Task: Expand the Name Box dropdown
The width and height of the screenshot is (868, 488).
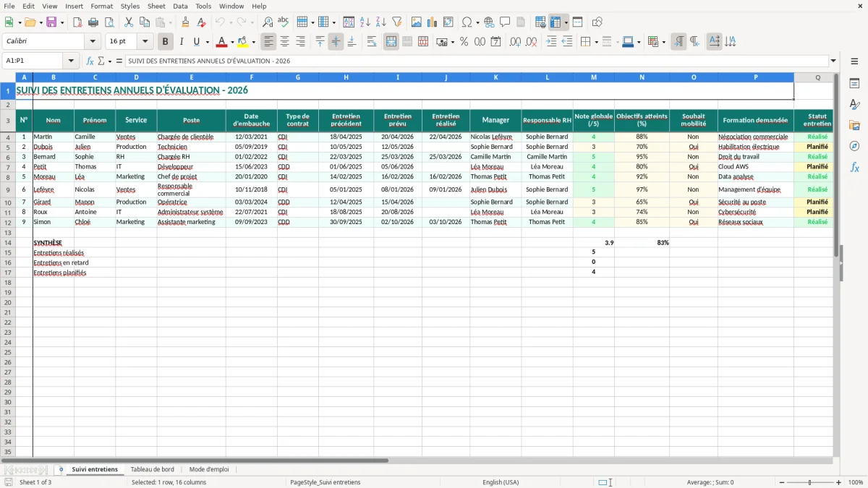Action: coord(71,61)
